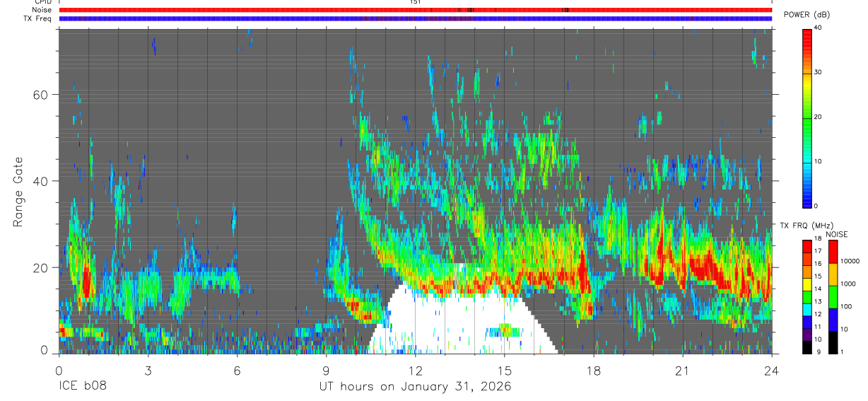Click the 16 MHz tick on TX FRQ legend

[x=819, y=264]
